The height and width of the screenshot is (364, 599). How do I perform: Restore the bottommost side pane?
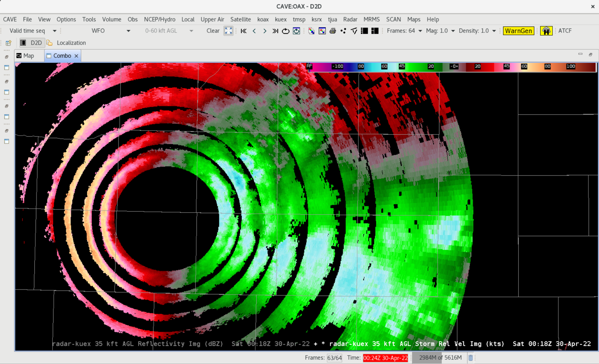pos(6,131)
